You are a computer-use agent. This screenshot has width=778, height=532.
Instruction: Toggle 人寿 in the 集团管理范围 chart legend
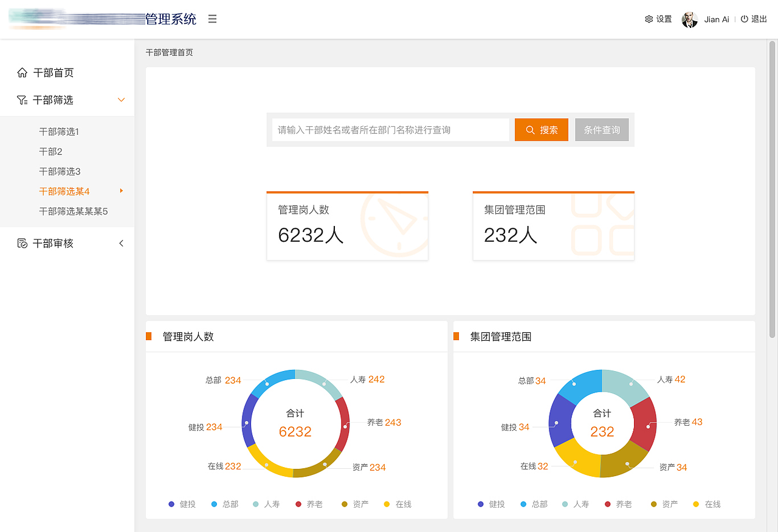(575, 504)
